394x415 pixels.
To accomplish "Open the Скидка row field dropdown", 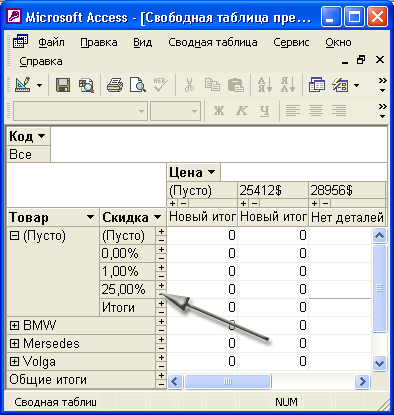I will click(x=157, y=217).
